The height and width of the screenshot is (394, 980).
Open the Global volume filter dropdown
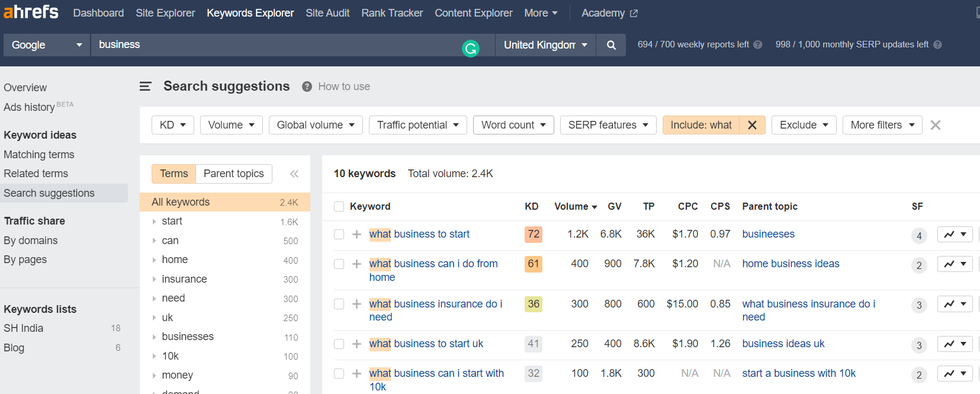click(316, 125)
